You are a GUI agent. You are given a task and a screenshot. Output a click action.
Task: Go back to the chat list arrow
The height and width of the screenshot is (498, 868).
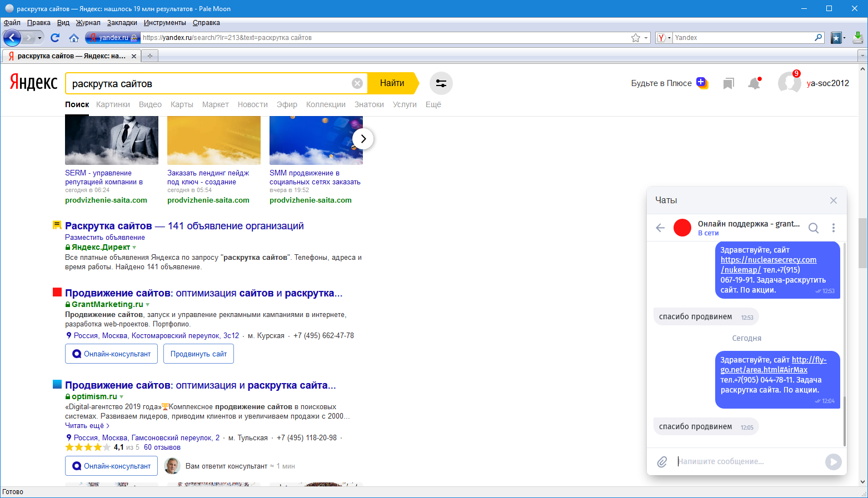(660, 228)
